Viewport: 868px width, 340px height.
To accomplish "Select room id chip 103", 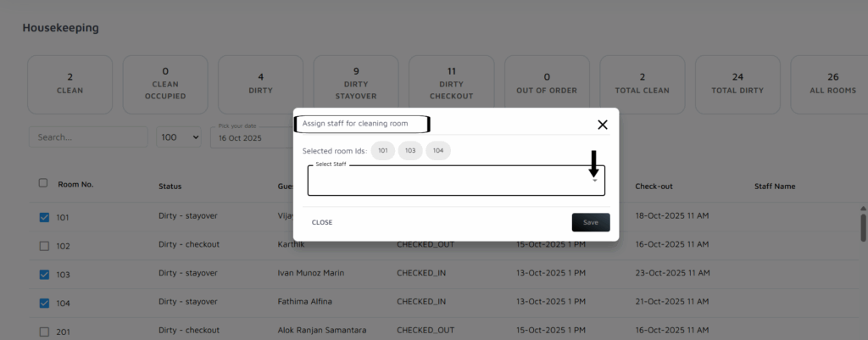I will tap(410, 150).
